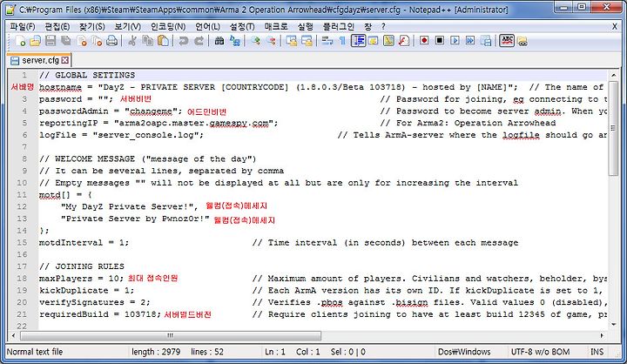Click line number 15 in the margin

coord(22,242)
